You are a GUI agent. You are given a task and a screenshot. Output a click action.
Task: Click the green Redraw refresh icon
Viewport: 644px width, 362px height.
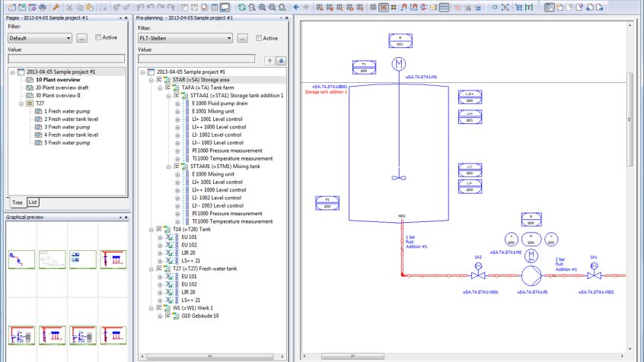pyautogui.click(x=242, y=7)
